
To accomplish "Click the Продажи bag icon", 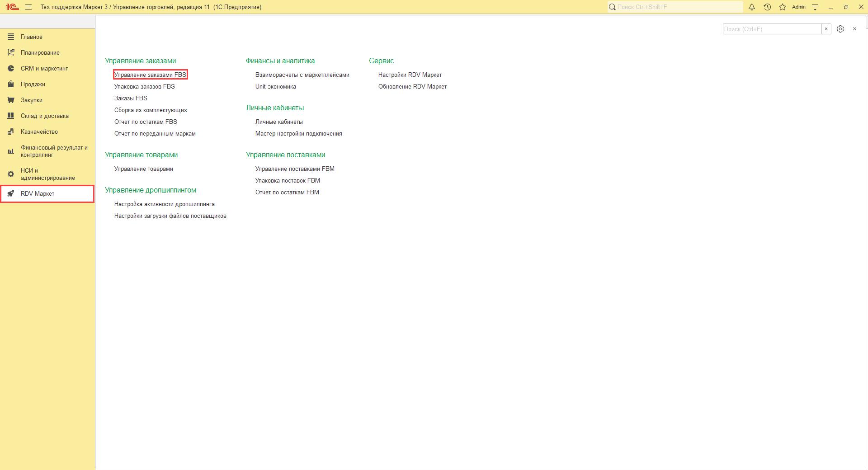I will (11, 84).
